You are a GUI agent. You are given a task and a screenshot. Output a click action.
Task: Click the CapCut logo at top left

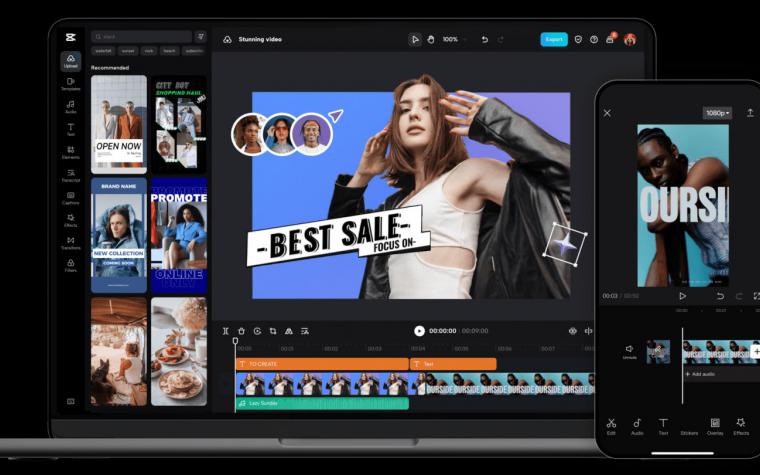pyautogui.click(x=71, y=37)
